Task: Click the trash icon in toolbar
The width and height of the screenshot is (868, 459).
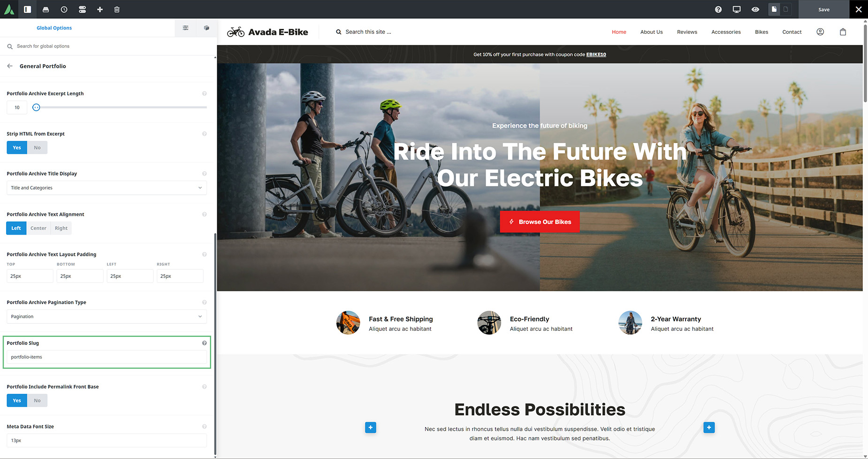Action: [117, 9]
